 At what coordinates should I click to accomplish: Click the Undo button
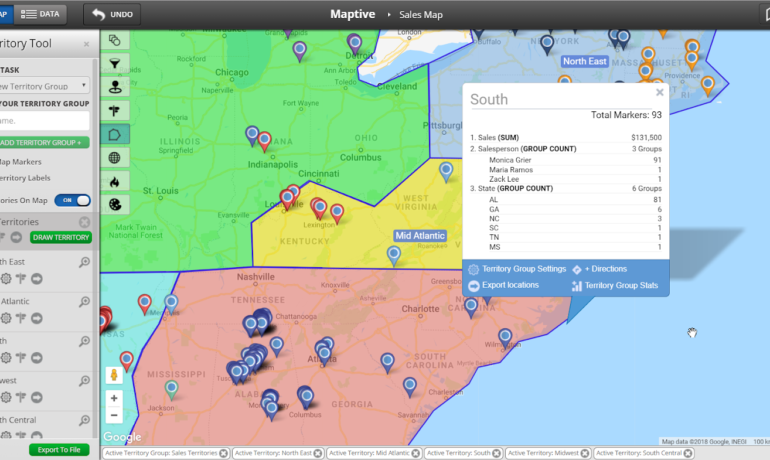tap(112, 14)
